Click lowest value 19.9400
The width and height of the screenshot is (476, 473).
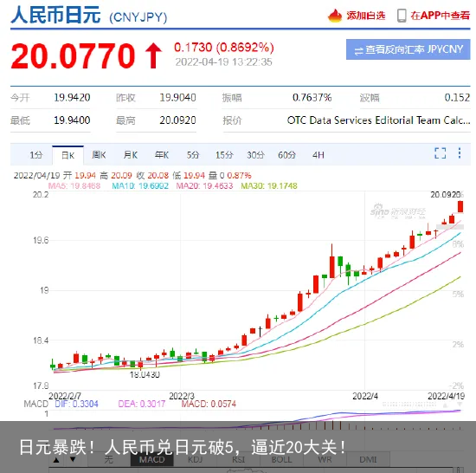72,120
